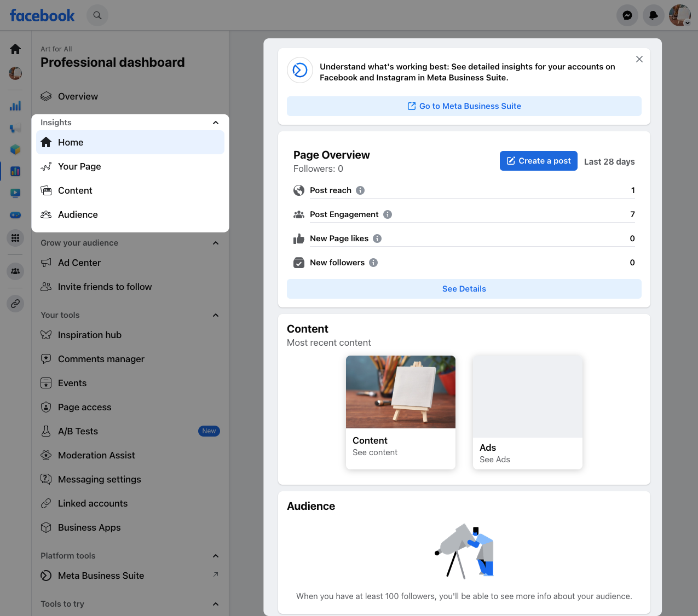Collapse the Insights section
698x616 pixels.
(216, 123)
